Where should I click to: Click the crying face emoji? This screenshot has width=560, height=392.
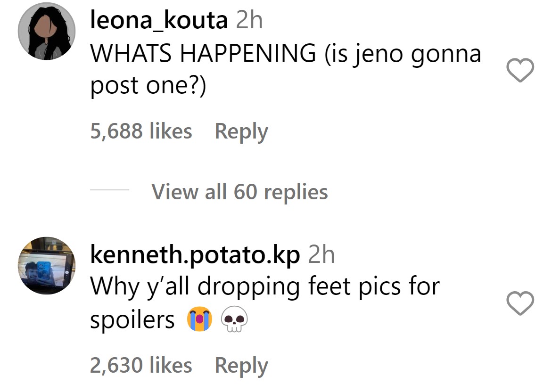(x=198, y=320)
